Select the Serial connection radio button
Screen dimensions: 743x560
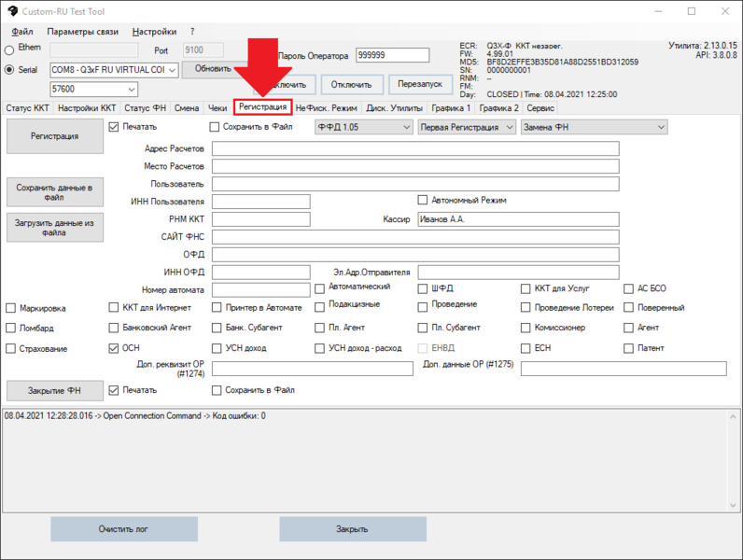point(10,70)
